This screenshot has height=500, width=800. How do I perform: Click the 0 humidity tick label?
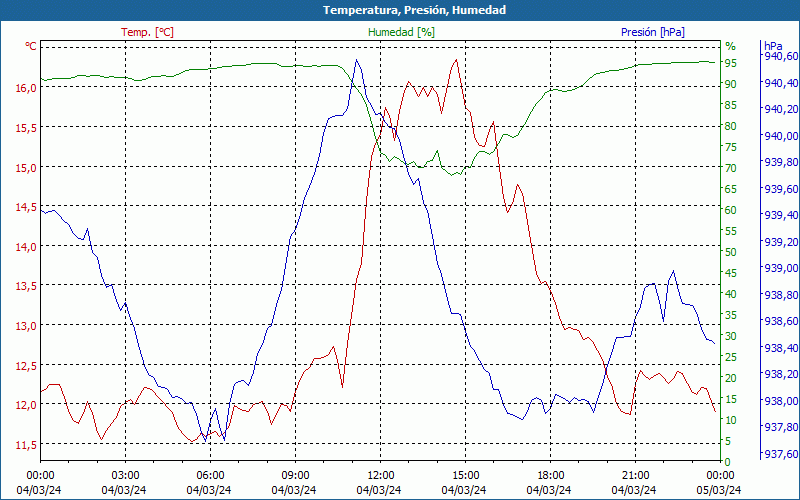tap(728, 462)
